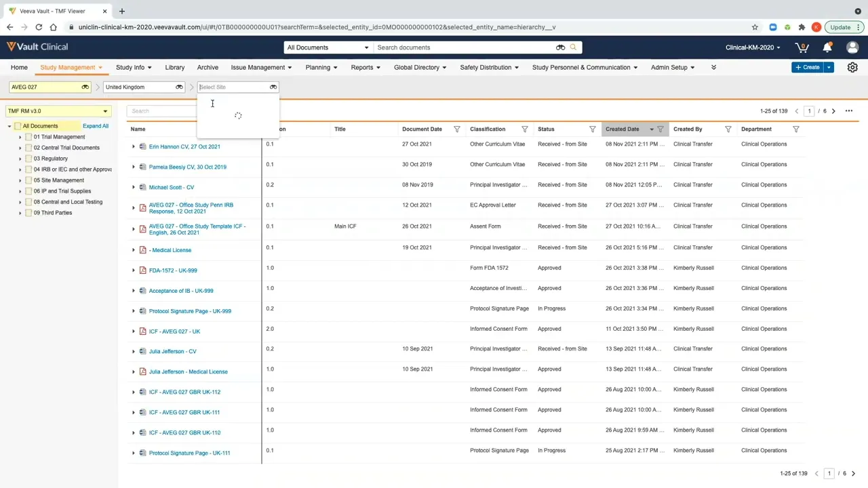Check the 08 Central and Local Testing checkbox

tap(28, 202)
